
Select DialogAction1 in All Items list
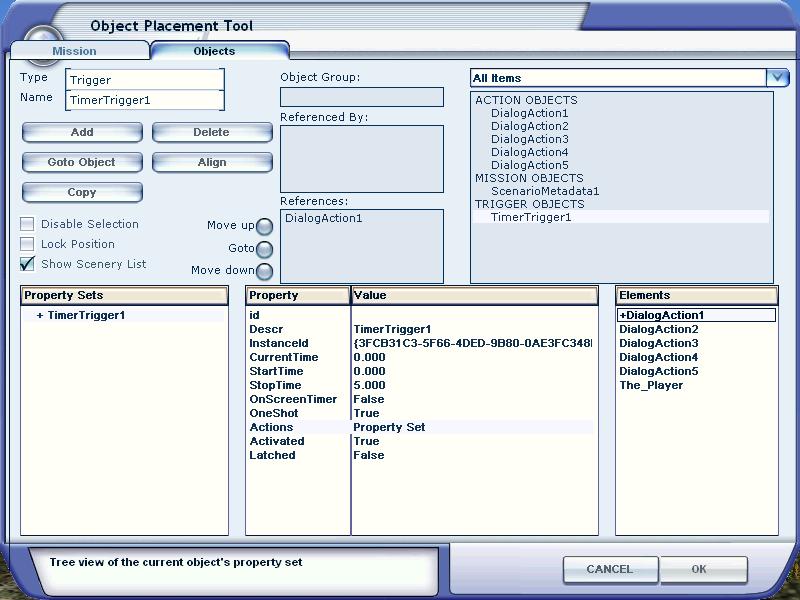click(x=530, y=113)
